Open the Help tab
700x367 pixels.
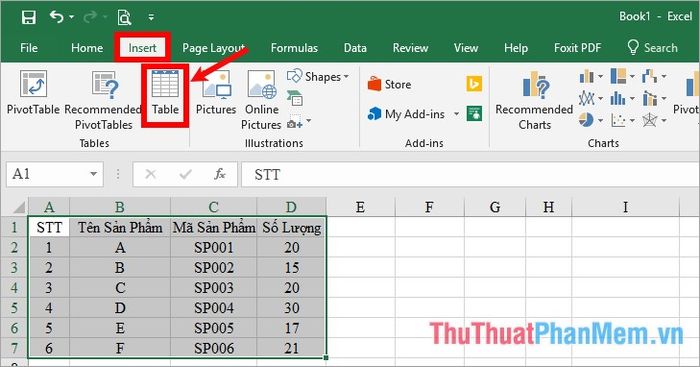tap(516, 48)
